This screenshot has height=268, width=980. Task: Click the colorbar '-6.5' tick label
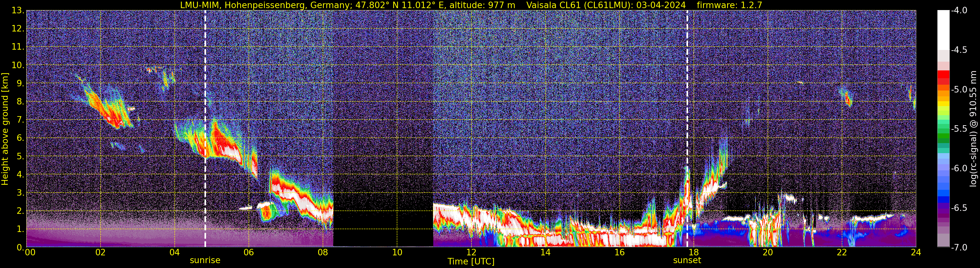point(959,208)
